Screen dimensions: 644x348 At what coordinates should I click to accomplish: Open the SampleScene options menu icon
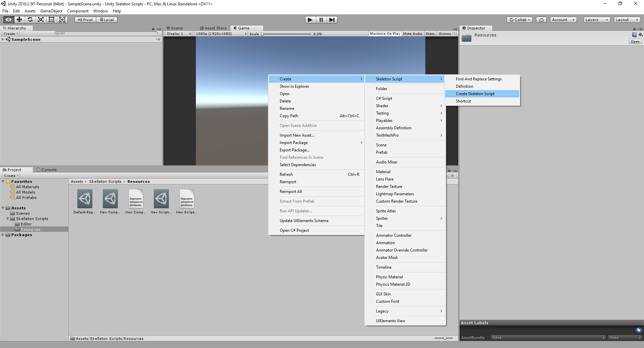click(x=158, y=40)
